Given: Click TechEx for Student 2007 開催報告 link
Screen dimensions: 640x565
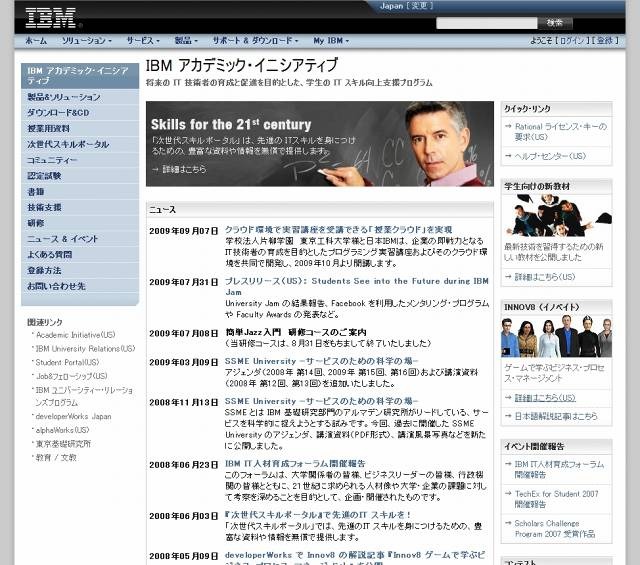Looking at the screenshot, I should (x=556, y=499).
